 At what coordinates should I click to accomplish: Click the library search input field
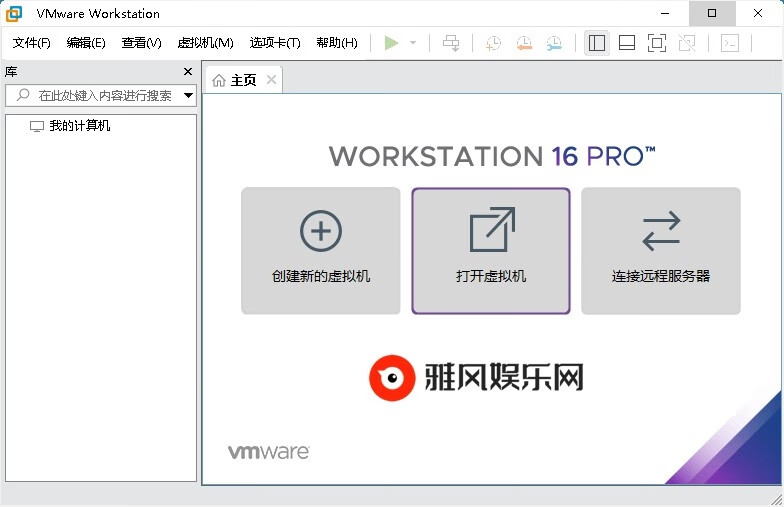click(100, 96)
